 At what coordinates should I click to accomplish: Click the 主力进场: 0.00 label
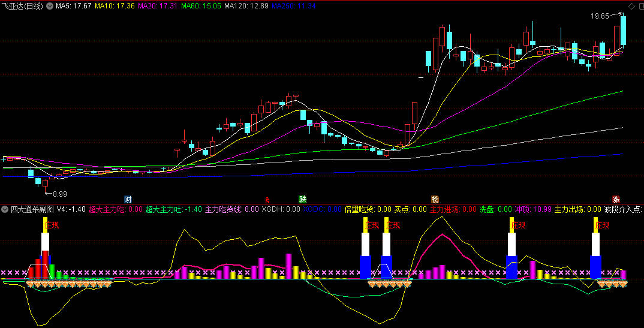click(x=453, y=209)
